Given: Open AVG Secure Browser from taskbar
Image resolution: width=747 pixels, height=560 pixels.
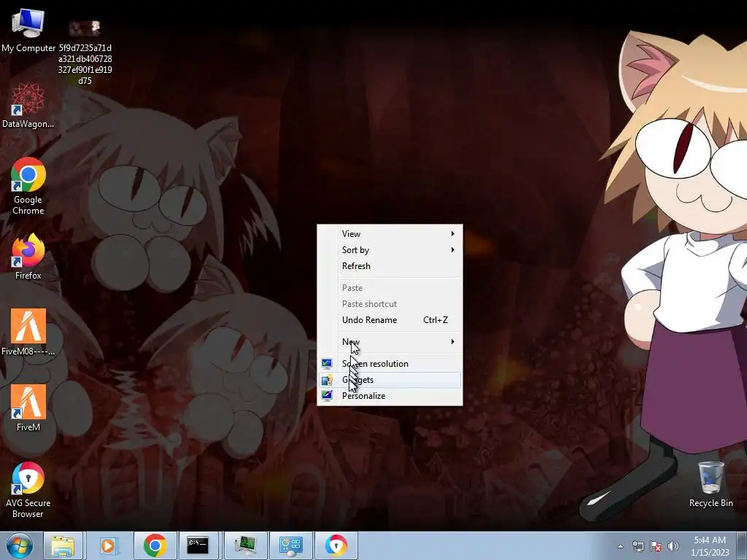Looking at the screenshot, I should 336,545.
